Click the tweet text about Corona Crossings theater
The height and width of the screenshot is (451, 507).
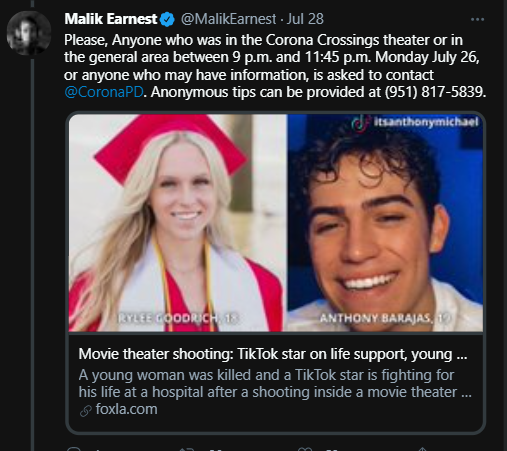[x=275, y=66]
